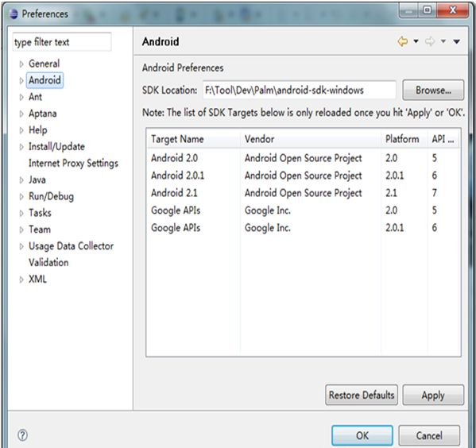
Task: Expand the Java preferences node
Action: pyautogui.click(x=21, y=180)
